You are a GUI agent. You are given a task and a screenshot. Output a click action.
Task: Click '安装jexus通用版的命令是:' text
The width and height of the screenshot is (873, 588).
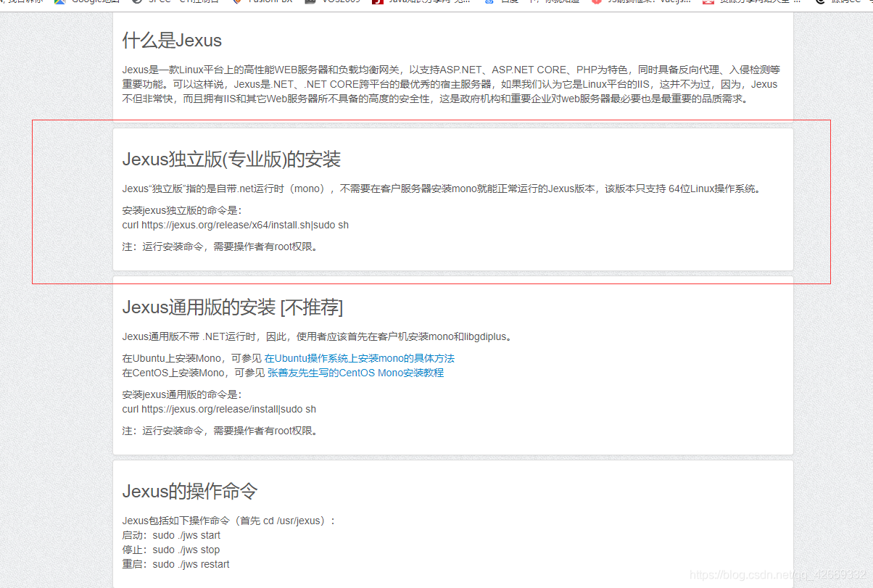(181, 395)
